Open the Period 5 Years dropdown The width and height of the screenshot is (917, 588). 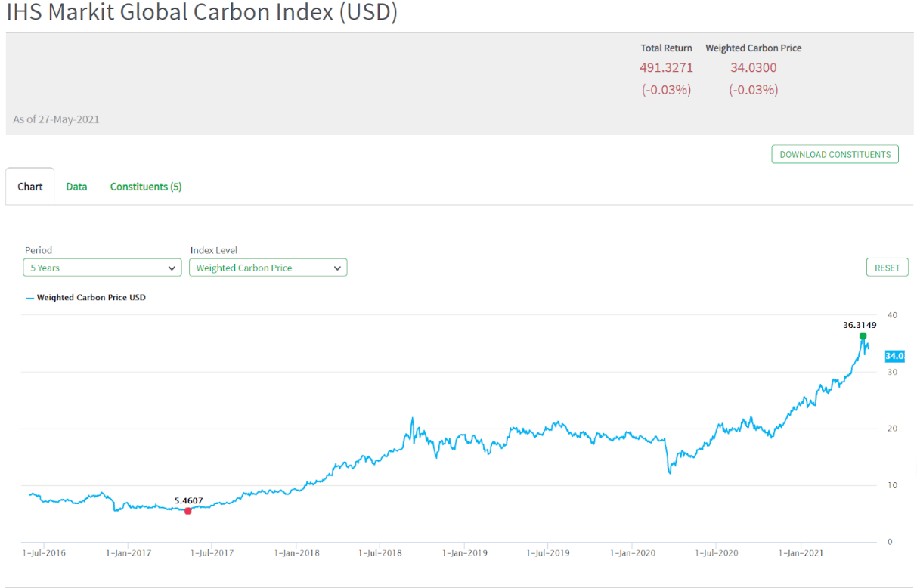pyautogui.click(x=102, y=268)
